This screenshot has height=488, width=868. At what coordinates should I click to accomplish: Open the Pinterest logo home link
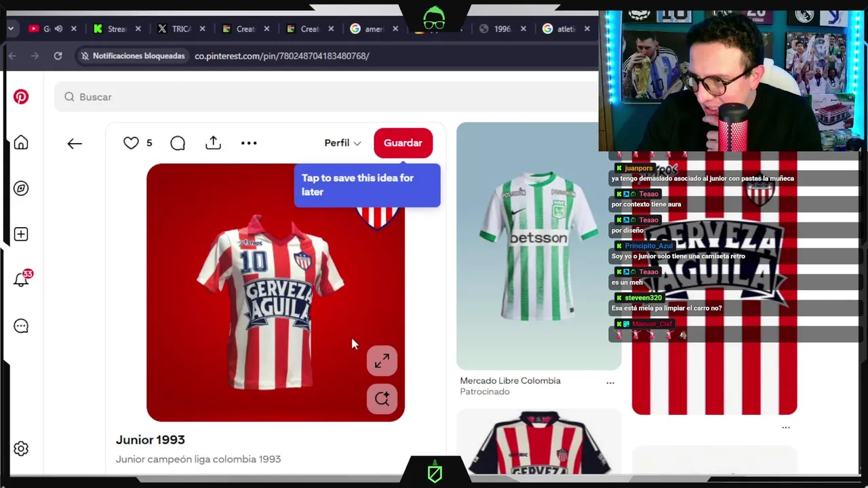21,97
